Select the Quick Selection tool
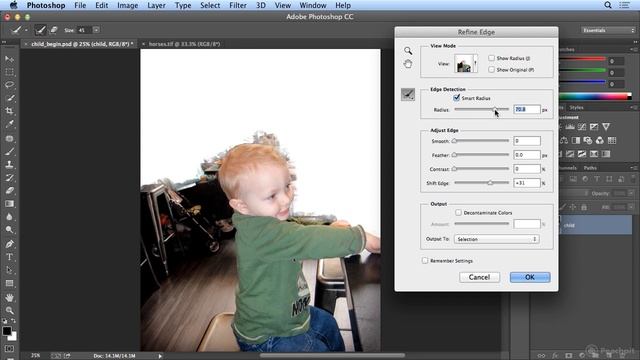 pos(9,98)
